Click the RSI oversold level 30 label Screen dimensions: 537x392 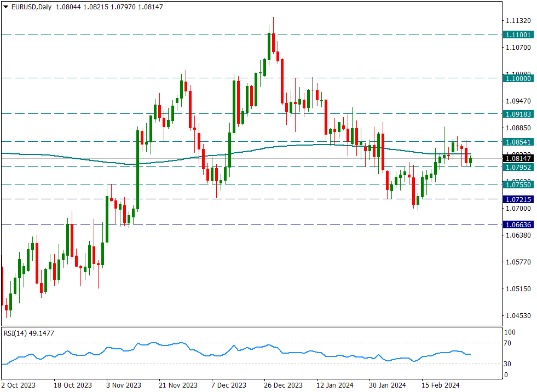click(x=507, y=364)
